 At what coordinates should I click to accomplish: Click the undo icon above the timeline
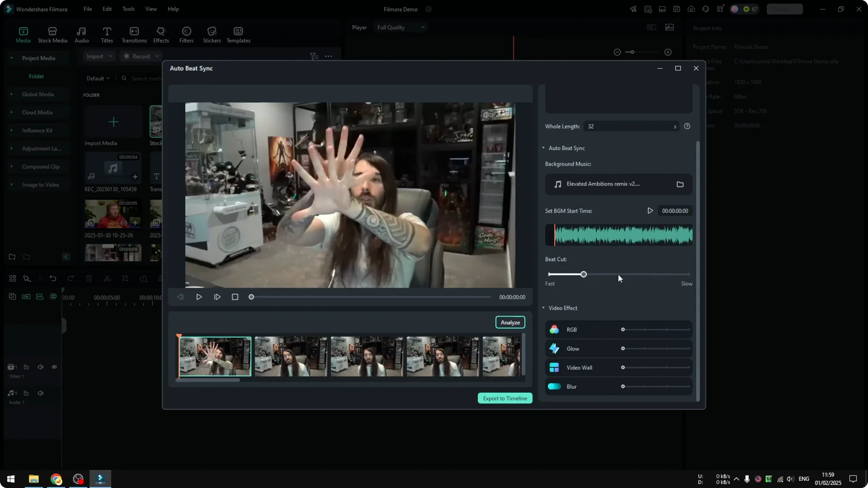(53, 278)
